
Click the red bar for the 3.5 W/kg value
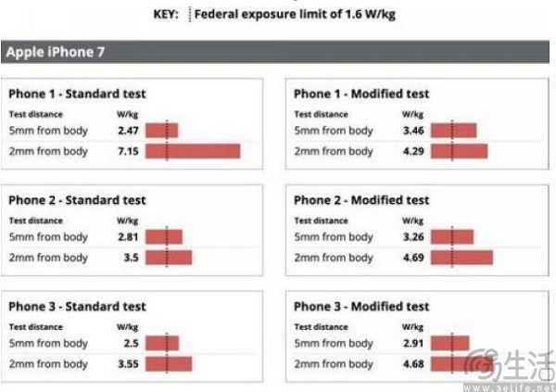168,258
